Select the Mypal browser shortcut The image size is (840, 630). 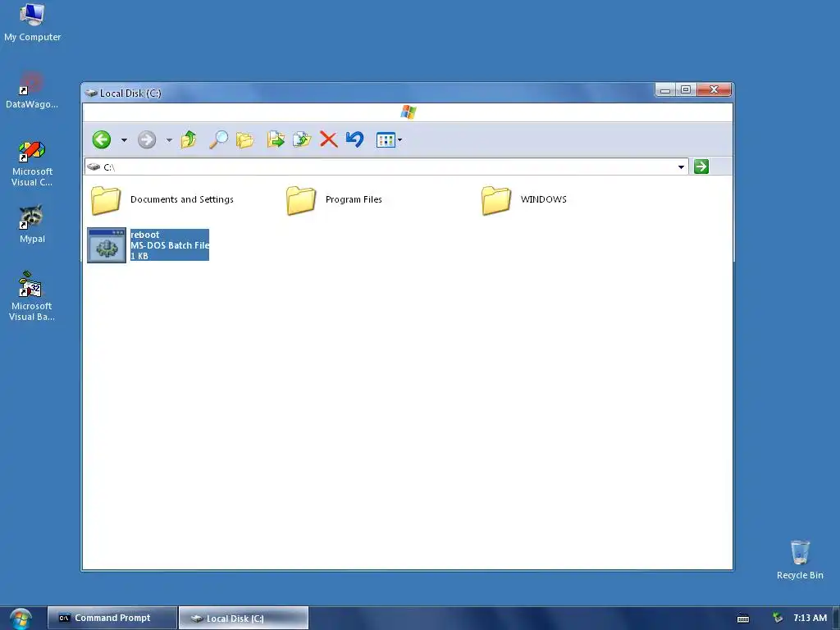(x=32, y=224)
